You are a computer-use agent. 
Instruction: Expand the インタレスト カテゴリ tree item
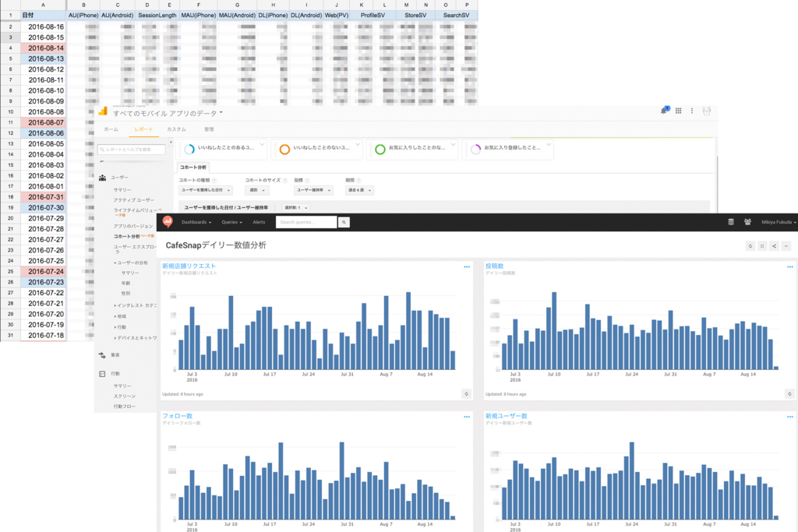[x=136, y=305]
